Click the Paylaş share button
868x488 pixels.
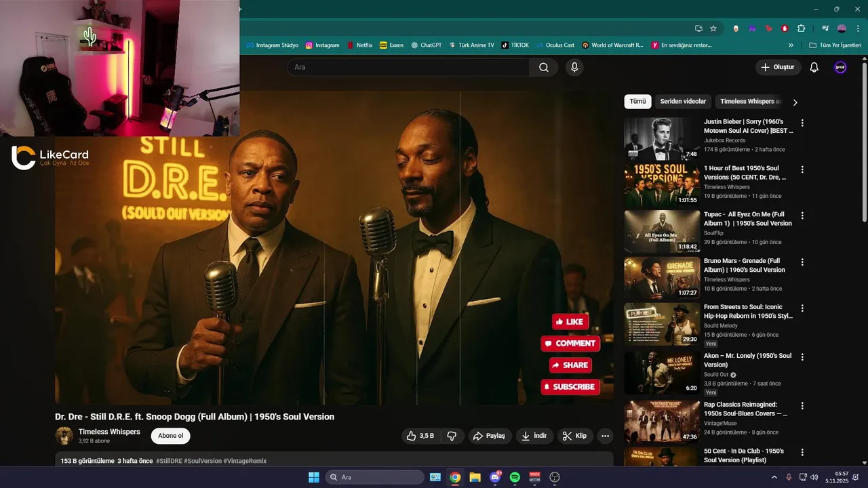[x=489, y=436]
